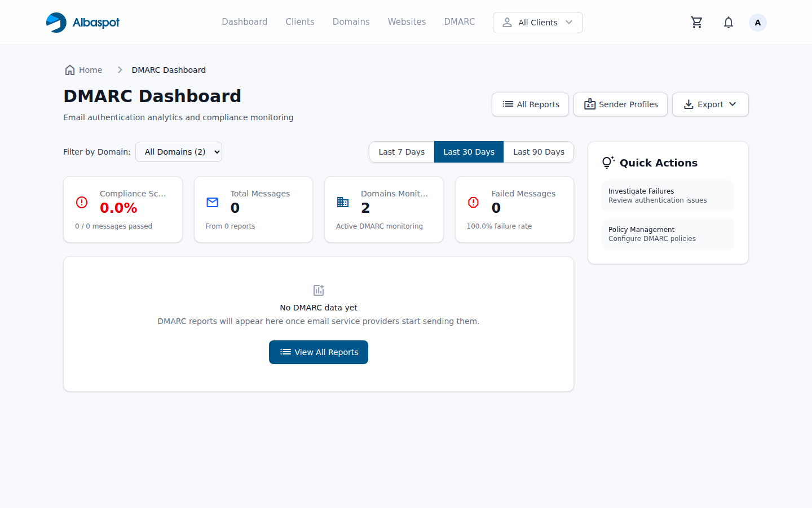The width and height of the screenshot is (812, 508).
Task: Click the notifications bell icon
Action: (x=728, y=22)
